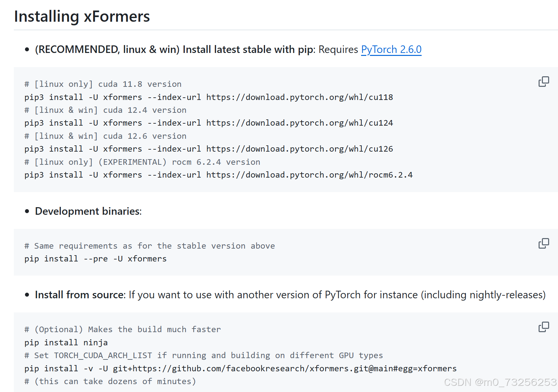Click the TORCH_CUDA_ARCH_LIST comment line

click(203, 355)
